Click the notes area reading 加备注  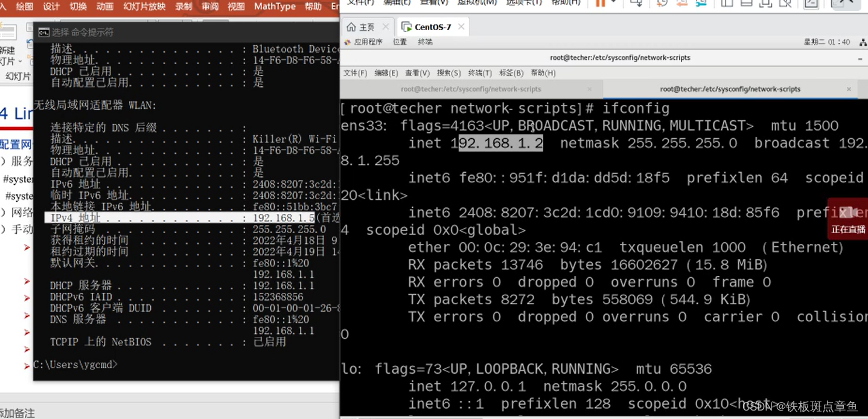click(17, 413)
